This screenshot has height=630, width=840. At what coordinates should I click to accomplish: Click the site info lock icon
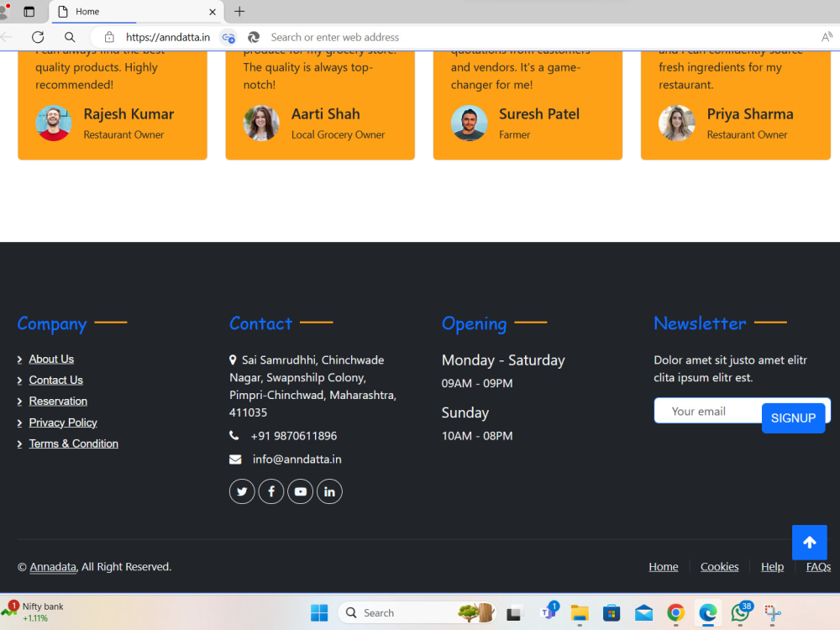click(109, 37)
